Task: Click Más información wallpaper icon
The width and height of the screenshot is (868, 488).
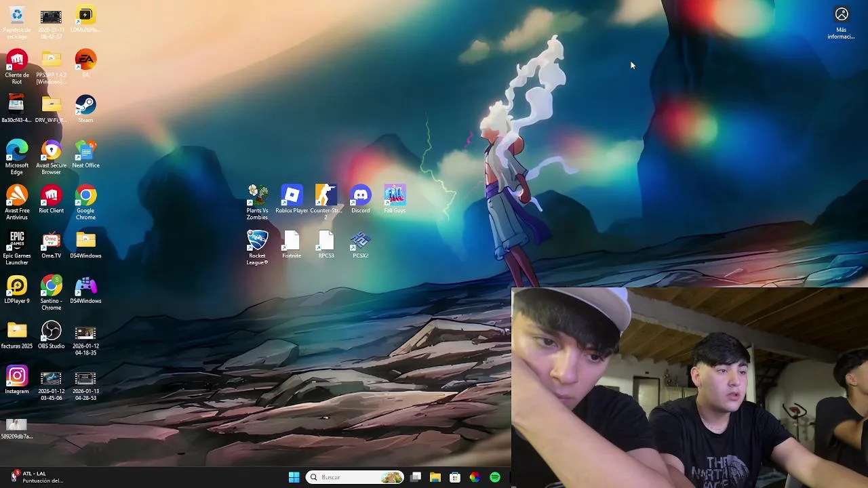Action: point(841,24)
